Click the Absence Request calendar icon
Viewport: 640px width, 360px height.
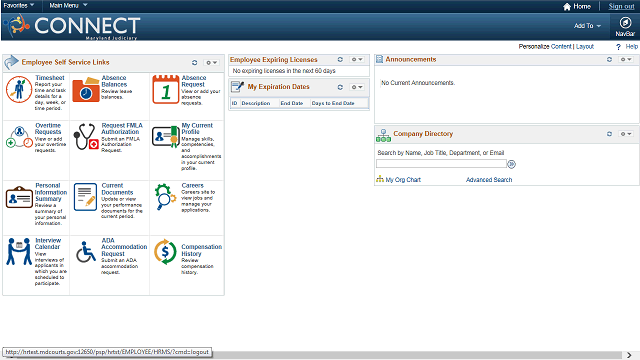(166, 89)
